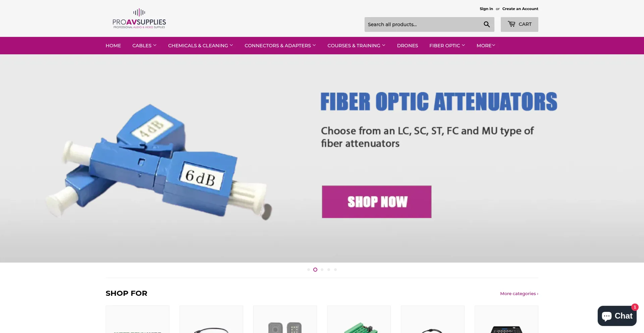Click the Sign in link
This screenshot has width=644, height=333.
click(486, 9)
